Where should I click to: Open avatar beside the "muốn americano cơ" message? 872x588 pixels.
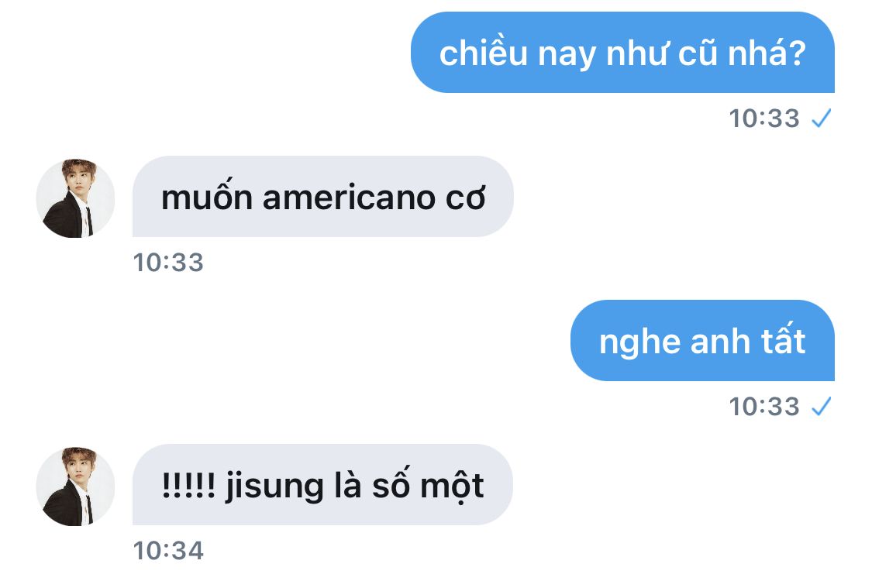pyautogui.click(x=75, y=198)
